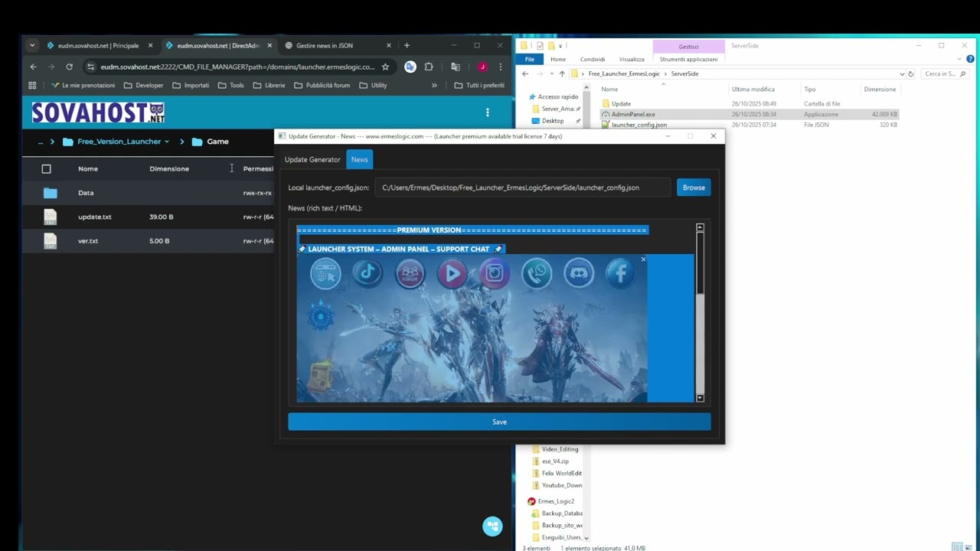Click Explorer back arrow
The image size is (980, 551).
click(x=525, y=73)
